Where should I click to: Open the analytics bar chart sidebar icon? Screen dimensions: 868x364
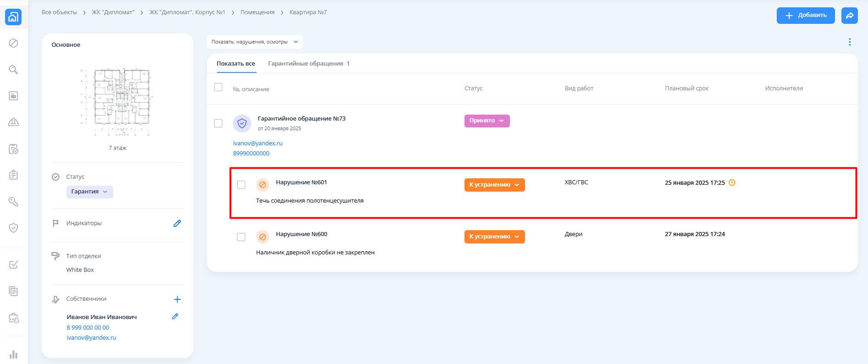(x=13, y=354)
